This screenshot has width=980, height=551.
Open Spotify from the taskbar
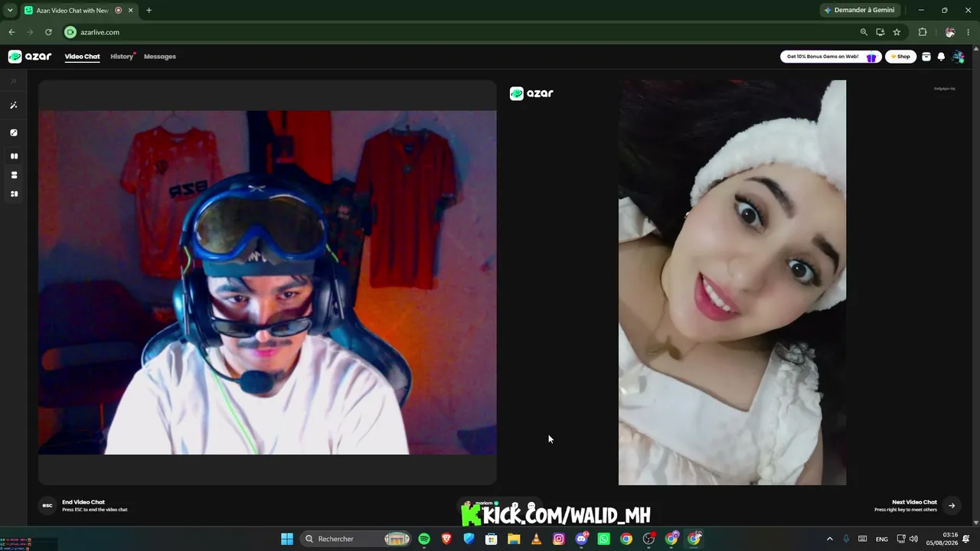(424, 539)
